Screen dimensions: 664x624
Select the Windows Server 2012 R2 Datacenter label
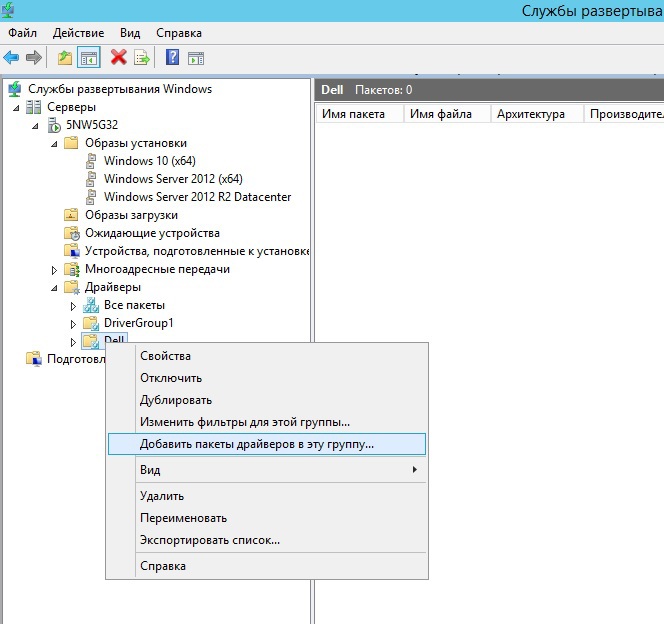197,197
